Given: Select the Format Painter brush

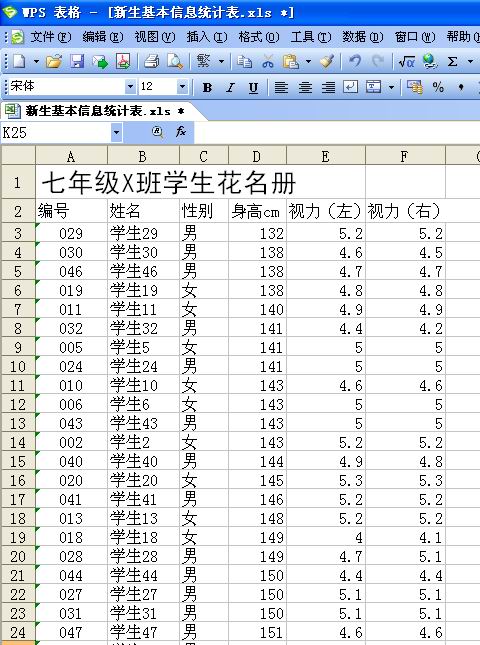Looking at the screenshot, I should click(x=327, y=62).
